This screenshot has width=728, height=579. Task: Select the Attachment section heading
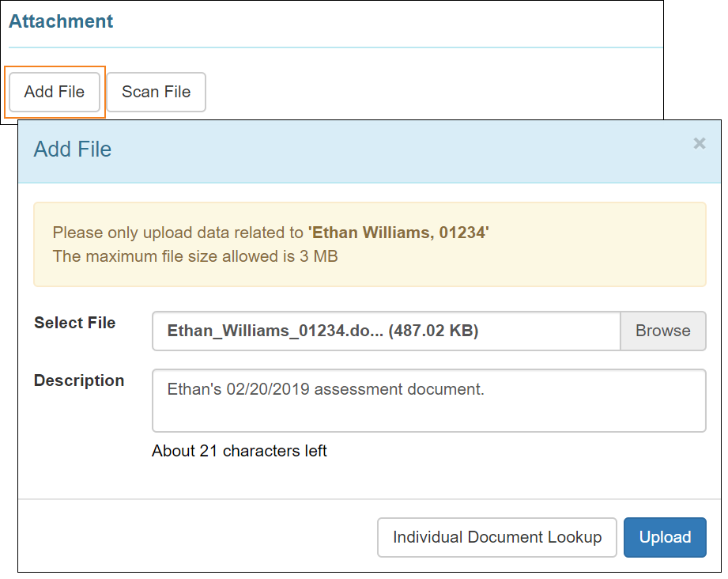pos(61,21)
